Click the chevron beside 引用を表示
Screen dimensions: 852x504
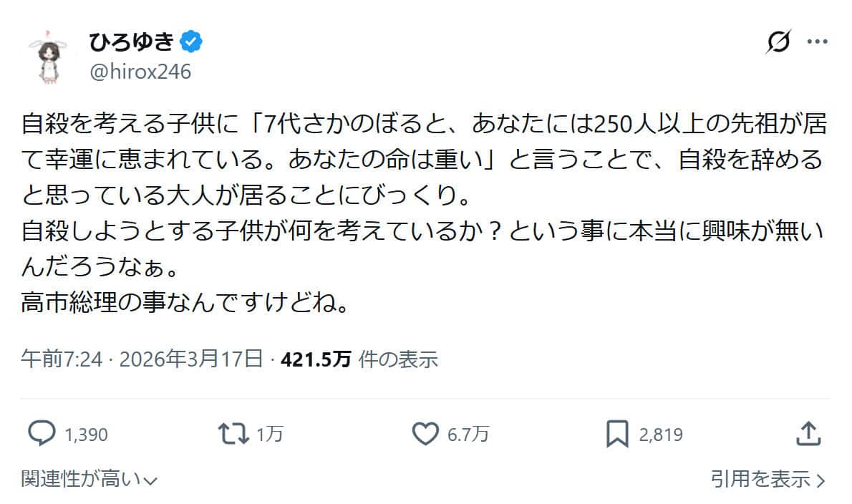tap(820, 480)
